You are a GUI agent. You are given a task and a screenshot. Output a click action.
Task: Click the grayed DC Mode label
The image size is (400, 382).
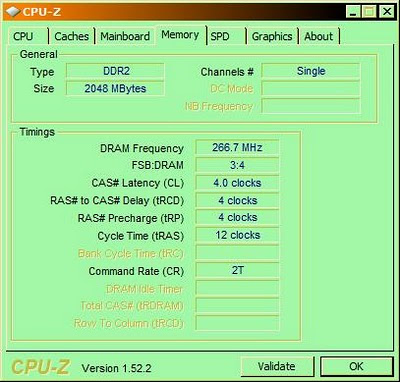click(232, 89)
